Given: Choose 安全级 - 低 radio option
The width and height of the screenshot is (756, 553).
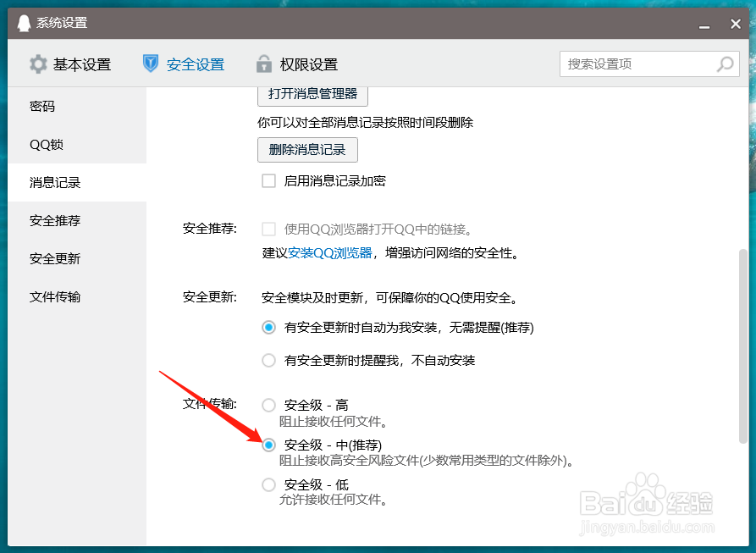Looking at the screenshot, I should (x=268, y=484).
